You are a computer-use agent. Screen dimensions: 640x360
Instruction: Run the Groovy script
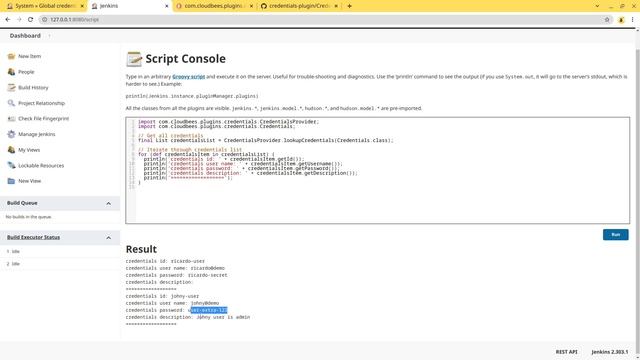point(616,234)
